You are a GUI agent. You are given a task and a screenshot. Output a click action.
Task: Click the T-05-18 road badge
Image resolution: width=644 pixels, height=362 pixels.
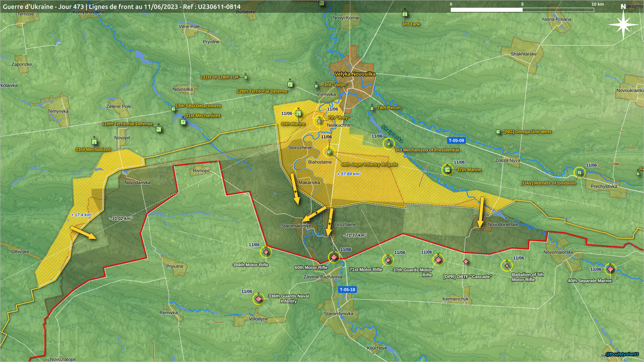pyautogui.click(x=347, y=290)
